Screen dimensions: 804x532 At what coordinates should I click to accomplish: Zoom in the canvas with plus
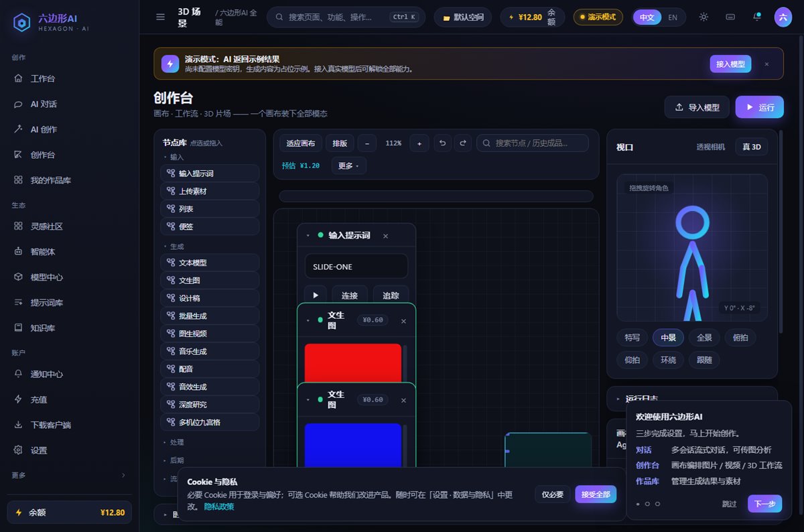click(419, 143)
